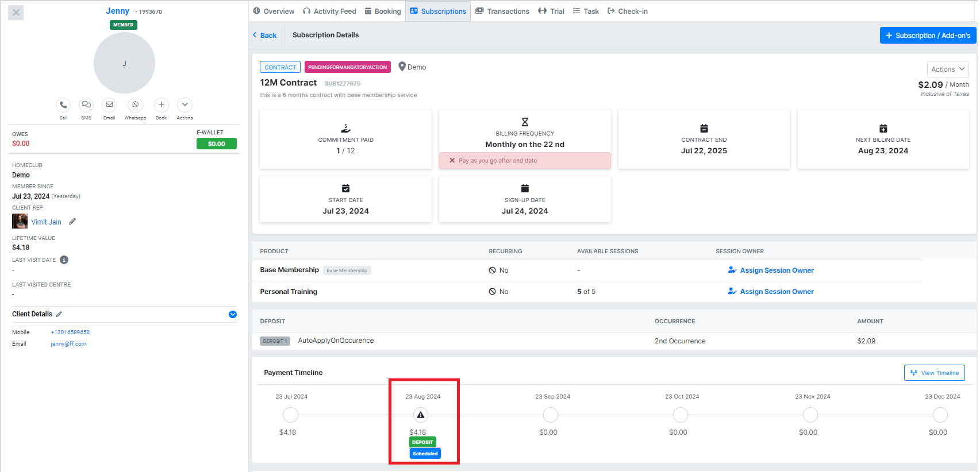Go Back to subscriptions list

[264, 36]
